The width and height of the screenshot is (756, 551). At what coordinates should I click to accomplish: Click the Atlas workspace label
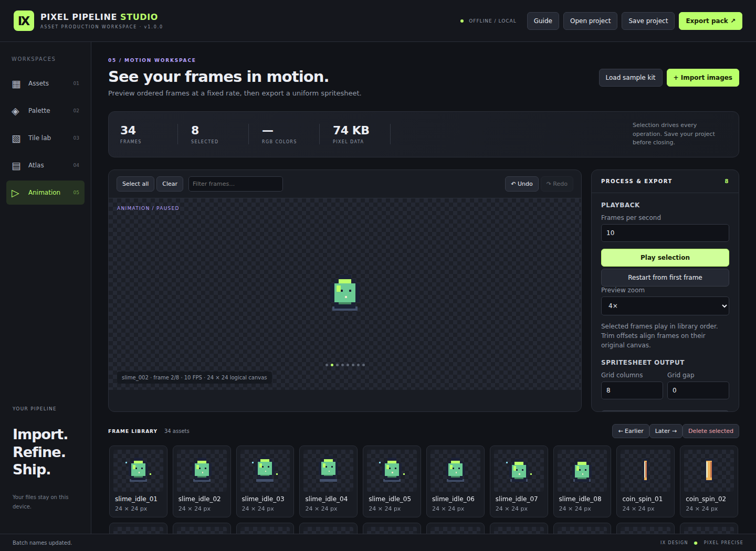point(36,165)
